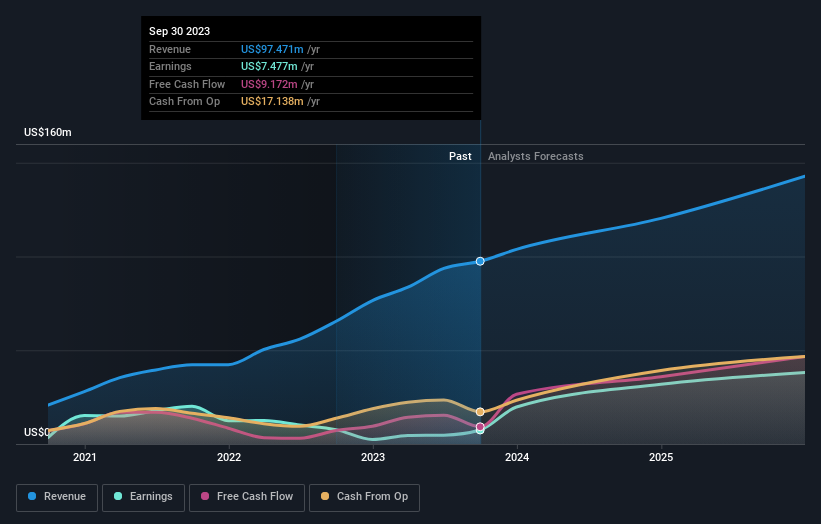Click the Revenue row label in tooltip
The image size is (821, 524).
170,49
